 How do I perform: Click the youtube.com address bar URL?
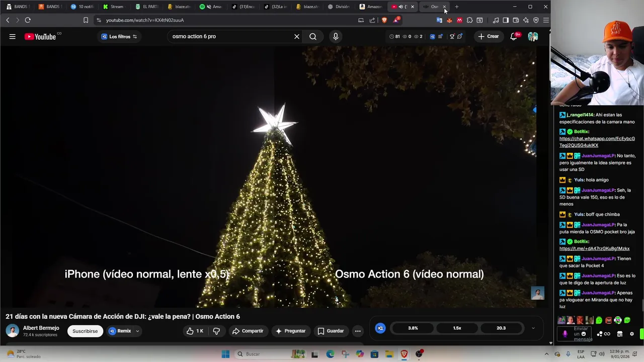point(145,20)
